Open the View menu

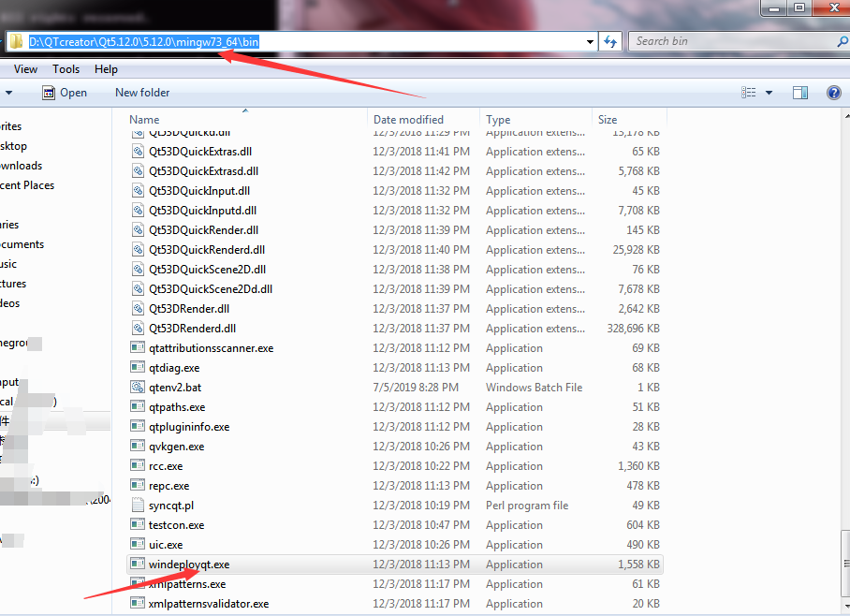(25, 69)
